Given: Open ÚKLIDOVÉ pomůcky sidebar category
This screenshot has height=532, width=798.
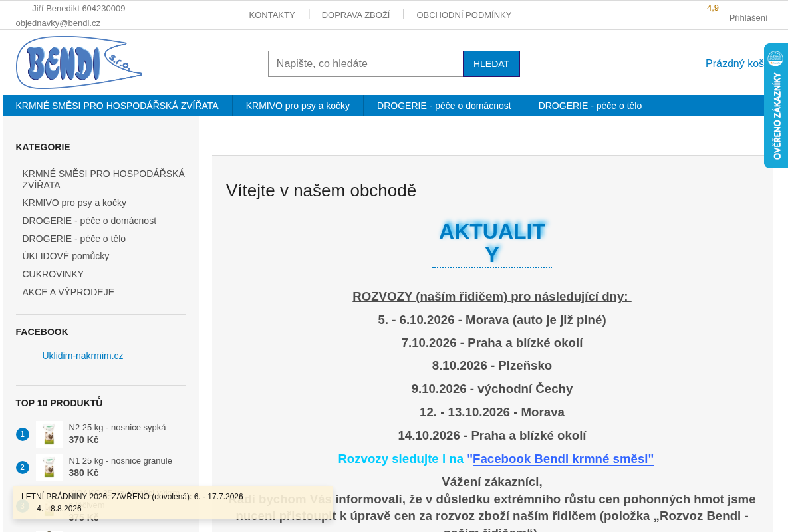Looking at the screenshot, I should pos(66,256).
